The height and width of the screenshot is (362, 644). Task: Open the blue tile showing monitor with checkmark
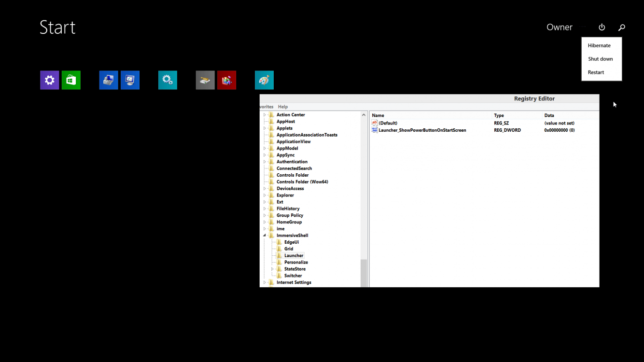[130, 80]
